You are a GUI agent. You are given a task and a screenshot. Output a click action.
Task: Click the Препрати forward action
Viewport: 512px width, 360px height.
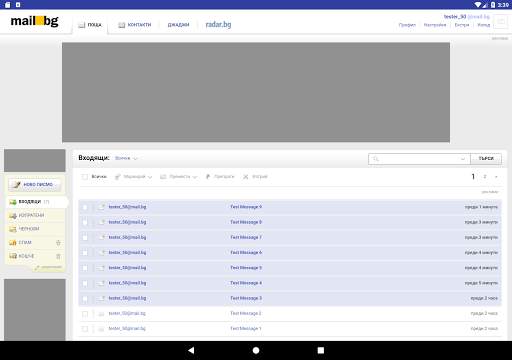[220, 177]
